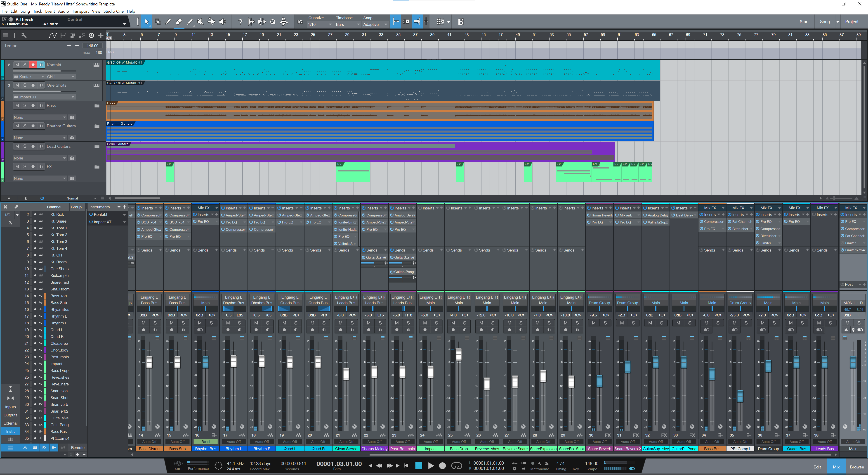Select the Arrow tool in toolbar

coord(146,21)
